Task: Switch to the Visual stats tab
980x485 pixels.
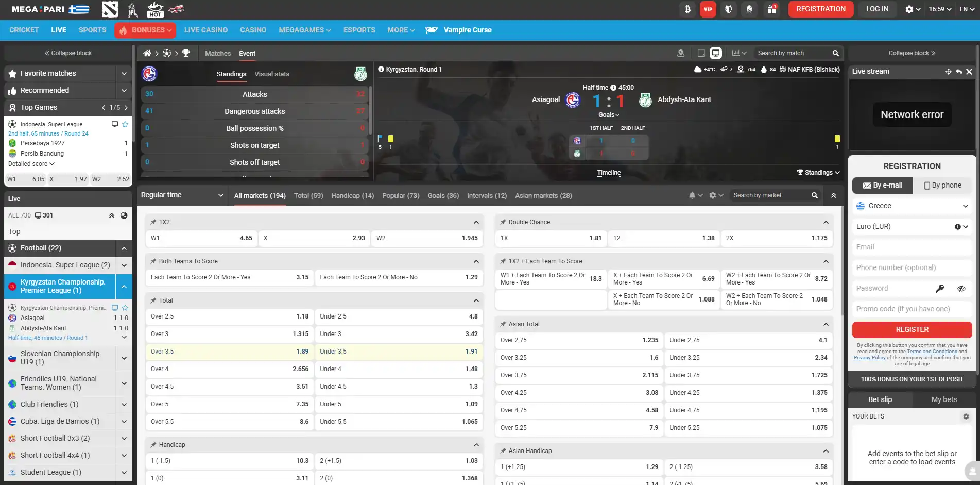Action: pyautogui.click(x=272, y=74)
